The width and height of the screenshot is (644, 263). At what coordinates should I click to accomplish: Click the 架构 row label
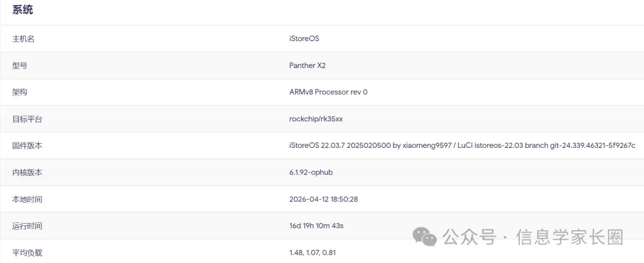(20, 92)
